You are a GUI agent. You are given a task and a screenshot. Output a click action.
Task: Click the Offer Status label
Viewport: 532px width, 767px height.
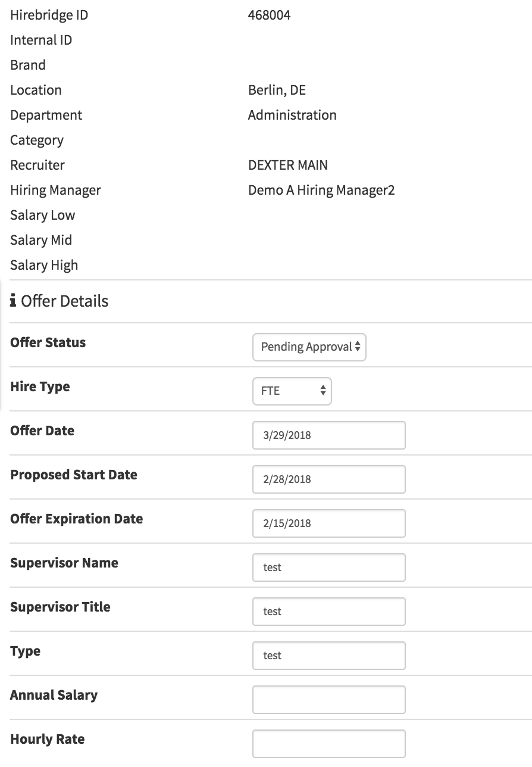pyautogui.click(x=48, y=343)
